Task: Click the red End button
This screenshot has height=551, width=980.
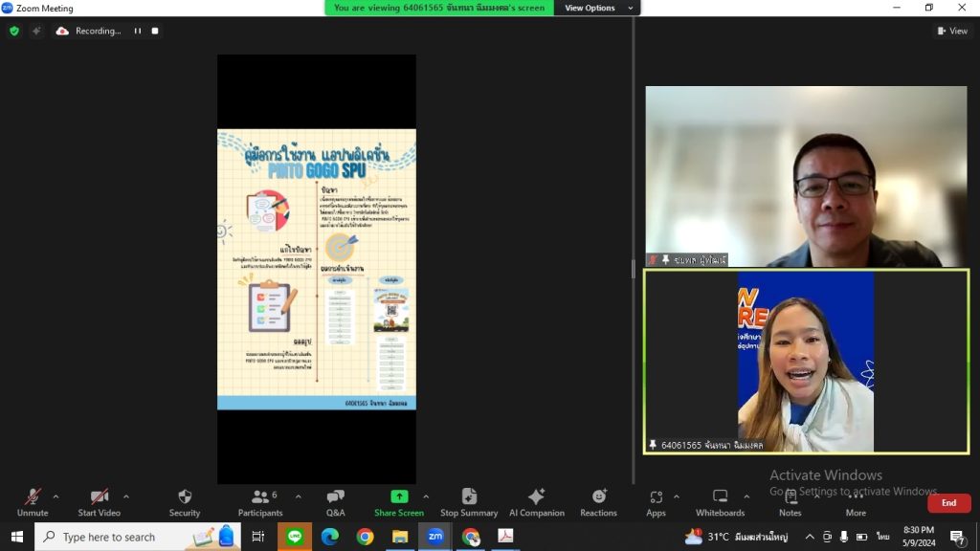Action: point(948,503)
